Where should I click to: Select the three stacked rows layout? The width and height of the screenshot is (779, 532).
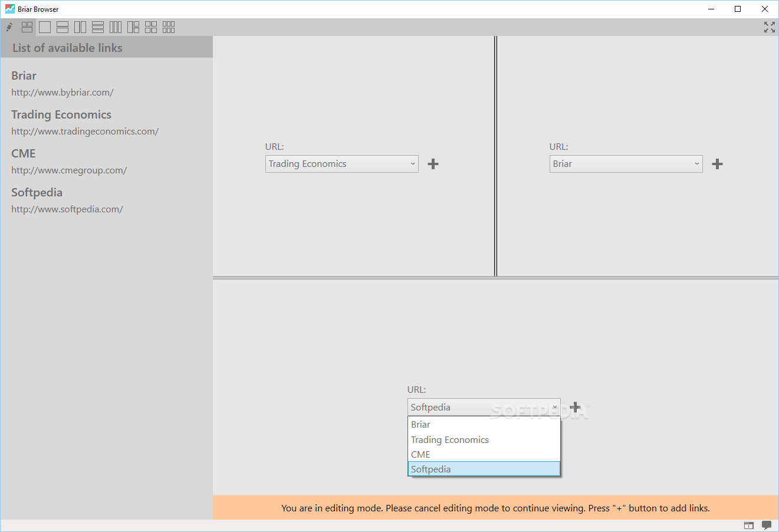tap(98, 27)
